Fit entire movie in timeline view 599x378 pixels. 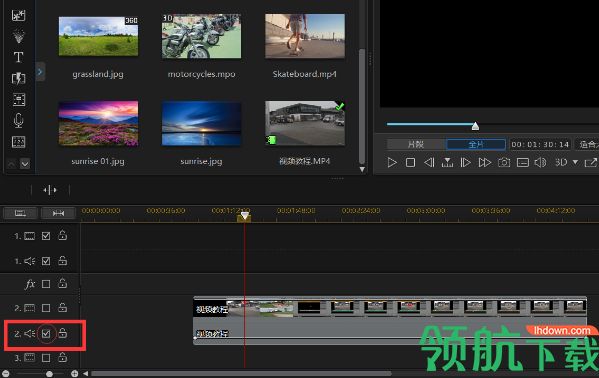tap(58, 213)
